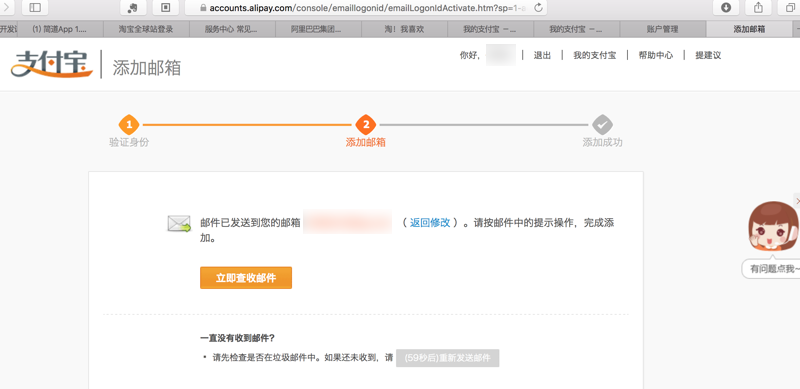The width and height of the screenshot is (800, 389).
Task: Switch to the first 我的支付宝 tab
Action: (x=490, y=29)
